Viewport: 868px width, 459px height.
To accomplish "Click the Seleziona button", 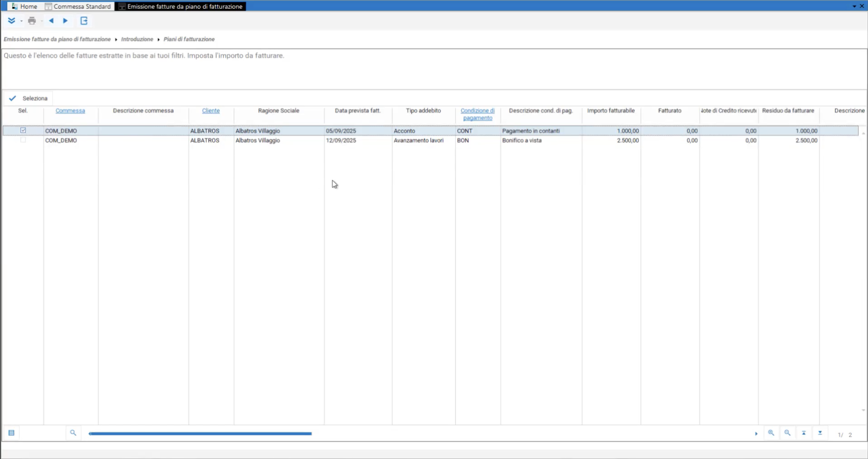I will [28, 98].
